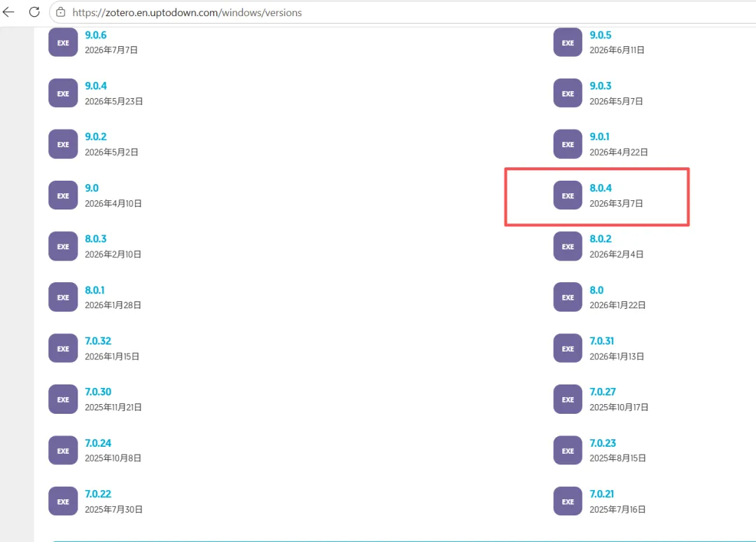Click EXE icon beside version 7.0.32
The height and width of the screenshot is (542, 756).
(63, 348)
